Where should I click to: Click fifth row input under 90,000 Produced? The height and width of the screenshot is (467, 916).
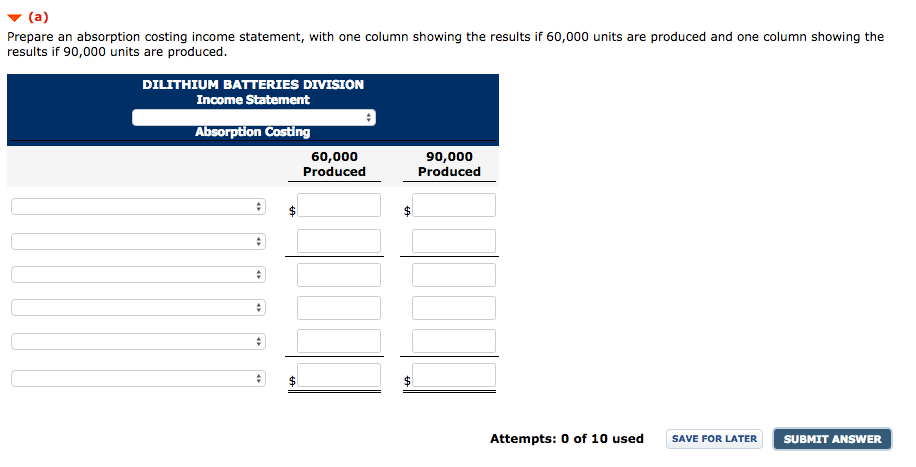(x=454, y=341)
